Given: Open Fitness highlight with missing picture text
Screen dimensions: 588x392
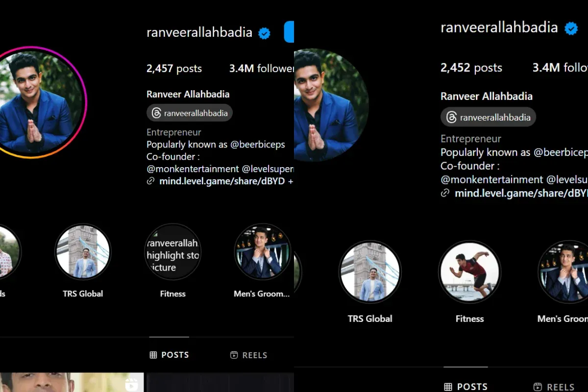Looking at the screenshot, I should [x=172, y=251].
